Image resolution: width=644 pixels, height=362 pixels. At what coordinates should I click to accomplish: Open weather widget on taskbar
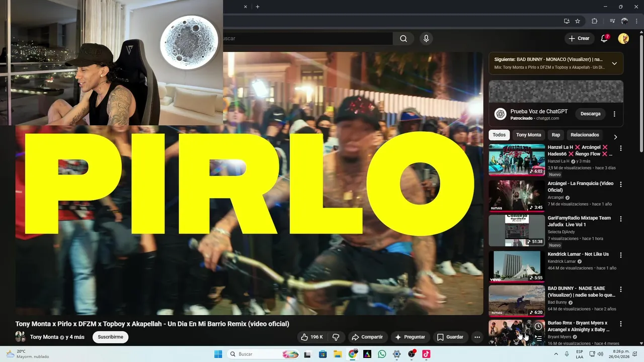click(x=28, y=354)
